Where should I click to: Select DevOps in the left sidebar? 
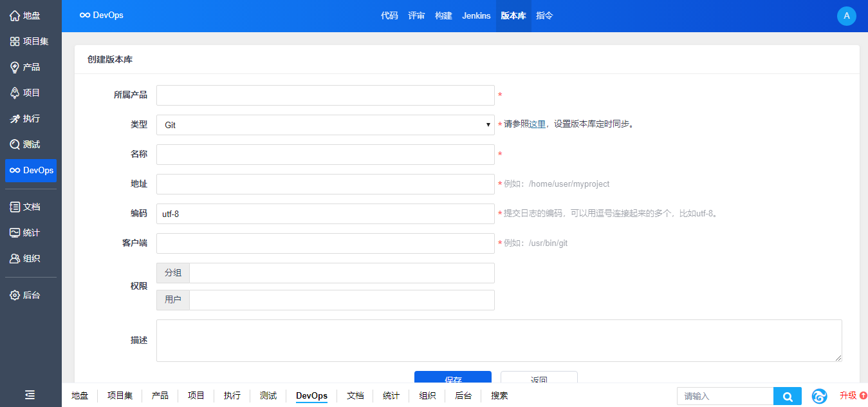(x=31, y=171)
